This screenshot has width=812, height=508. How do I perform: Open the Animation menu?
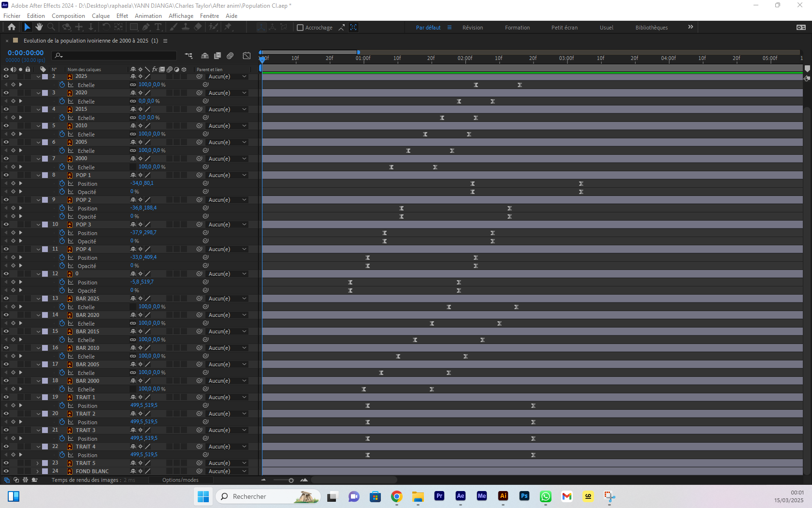148,16
